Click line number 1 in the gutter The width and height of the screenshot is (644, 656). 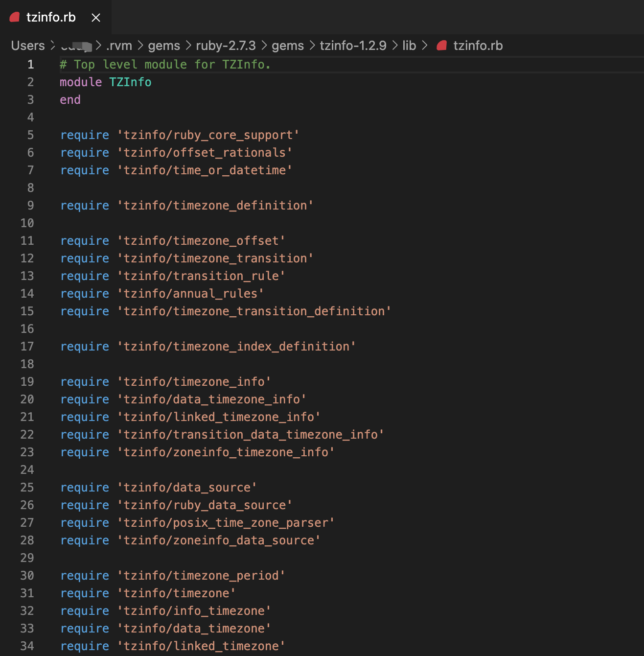coord(30,64)
